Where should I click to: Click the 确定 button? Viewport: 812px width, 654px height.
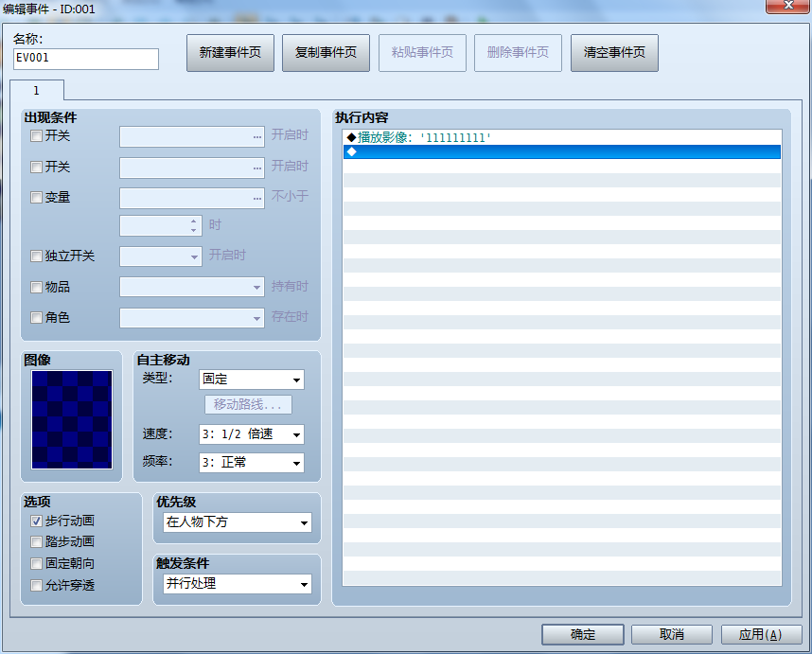click(583, 634)
